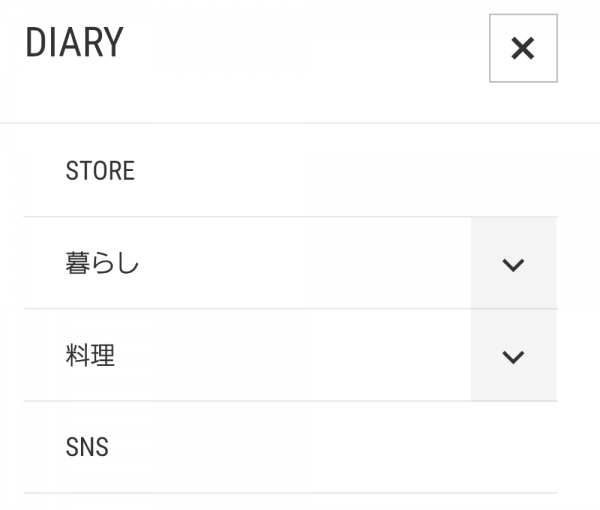This screenshot has height=510, width=600.
Task: Select the SNS link text
Action: click(87, 447)
